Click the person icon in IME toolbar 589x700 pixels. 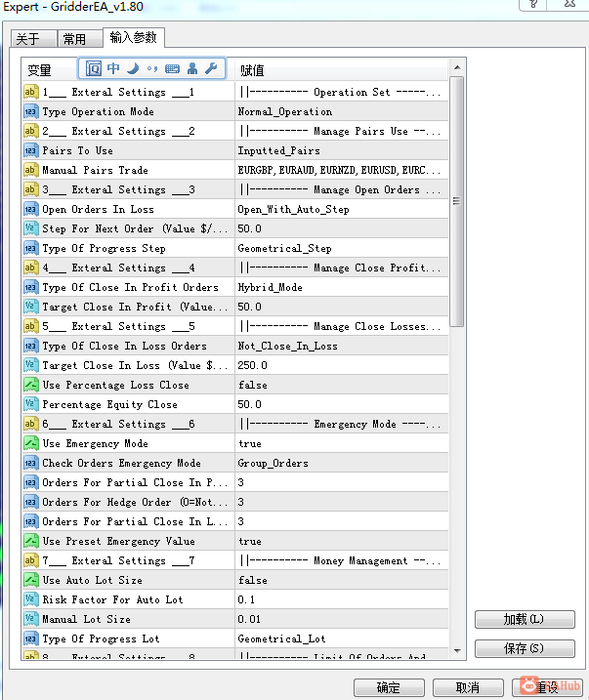[192, 68]
